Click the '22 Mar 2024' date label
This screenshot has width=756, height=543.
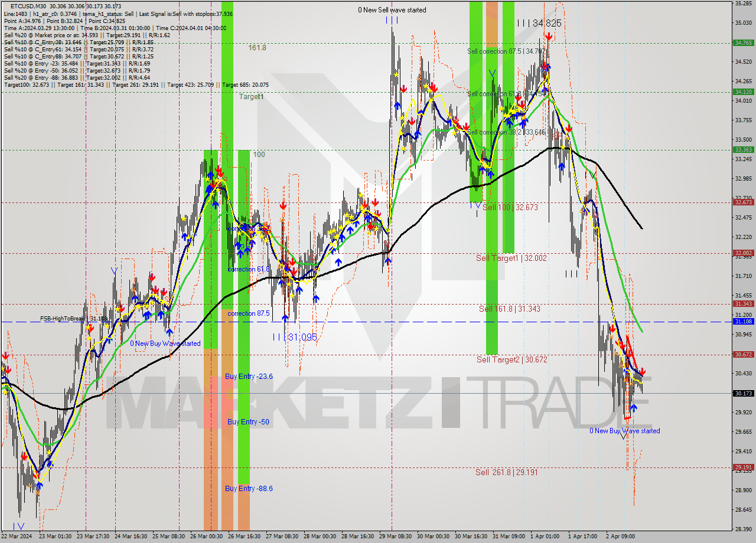point(17,537)
